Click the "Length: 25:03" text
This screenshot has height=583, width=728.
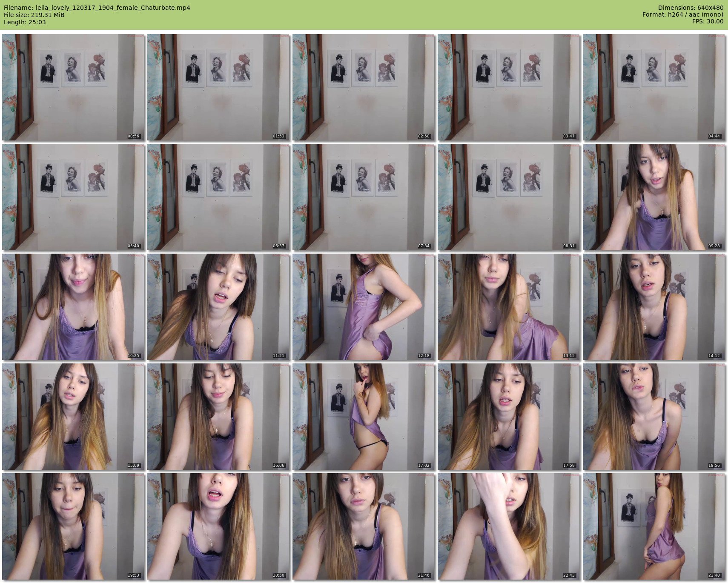click(25, 22)
